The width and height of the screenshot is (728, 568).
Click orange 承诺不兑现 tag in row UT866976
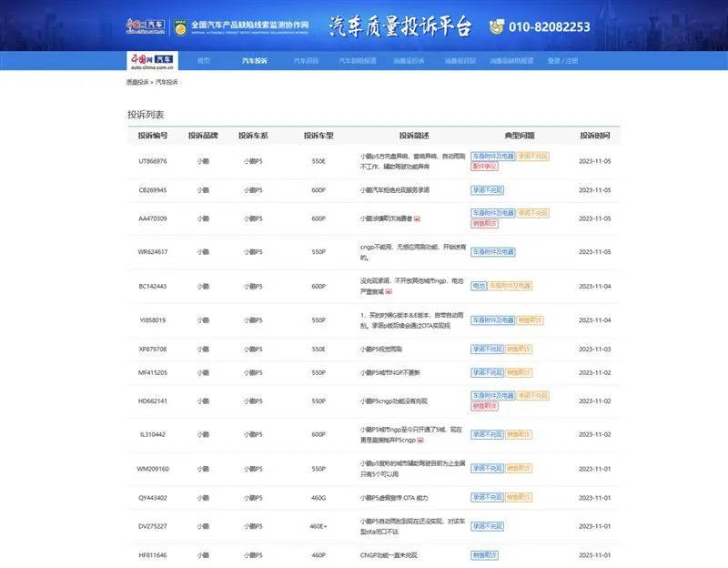[533, 156]
